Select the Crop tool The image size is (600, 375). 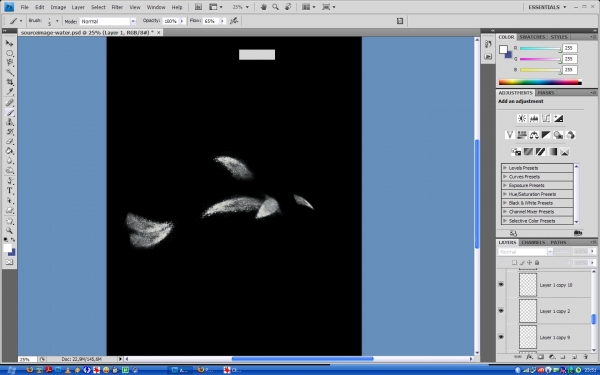pos(10,82)
